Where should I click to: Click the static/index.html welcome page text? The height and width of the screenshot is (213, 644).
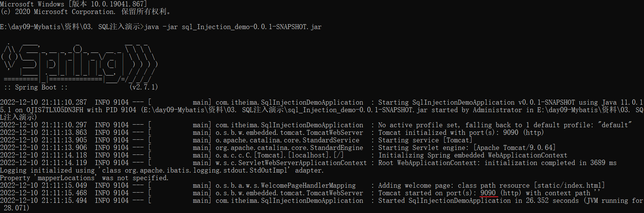pyautogui.click(x=569, y=185)
